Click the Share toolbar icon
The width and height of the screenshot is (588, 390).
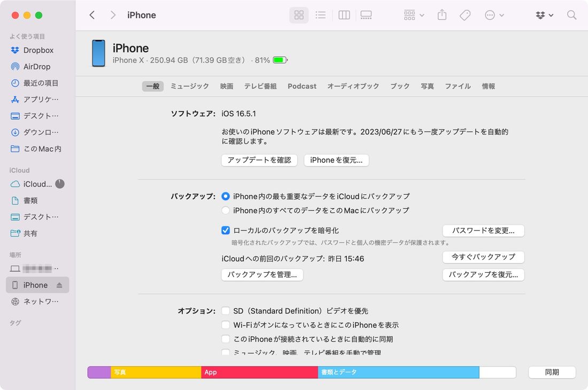click(x=442, y=15)
